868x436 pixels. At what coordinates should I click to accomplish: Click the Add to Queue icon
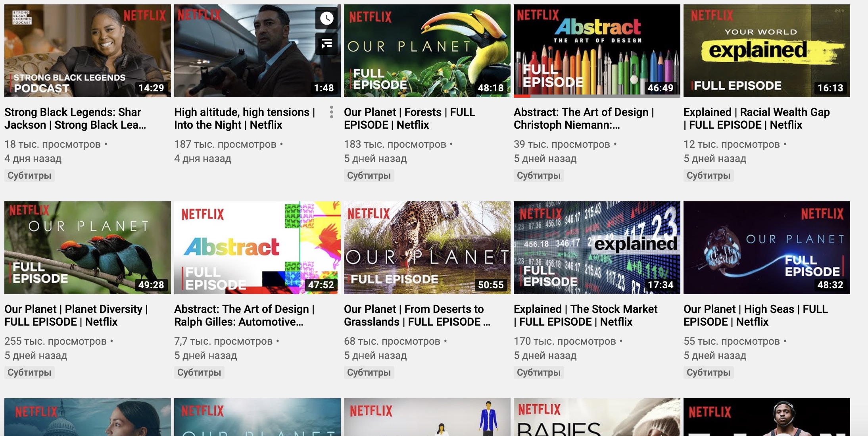coord(326,44)
